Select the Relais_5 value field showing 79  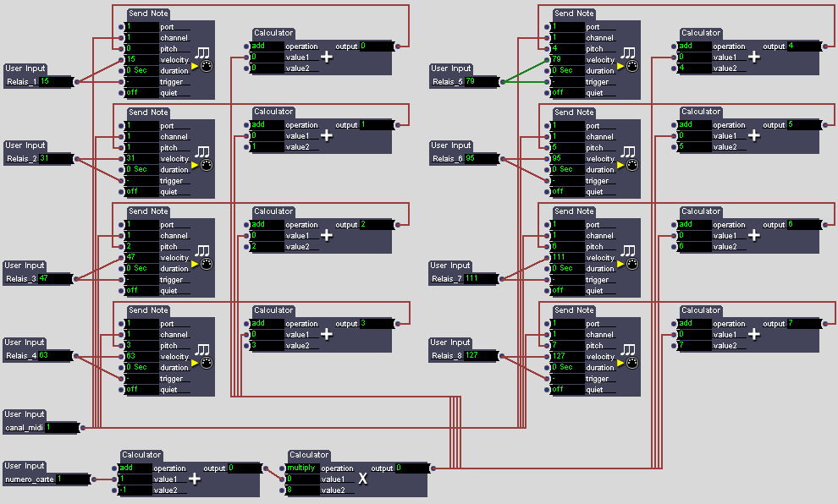click(x=481, y=82)
